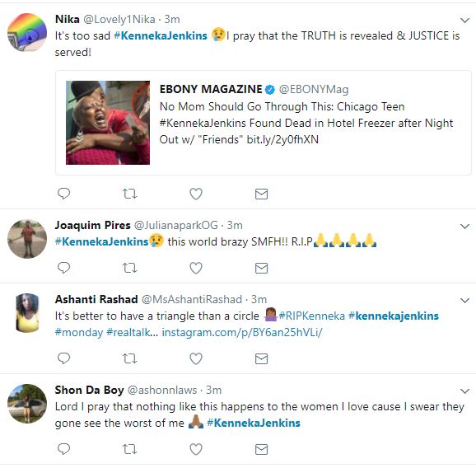Retweet Joaquim Pires's tweet
This screenshot has height=468, width=476.
click(x=129, y=268)
